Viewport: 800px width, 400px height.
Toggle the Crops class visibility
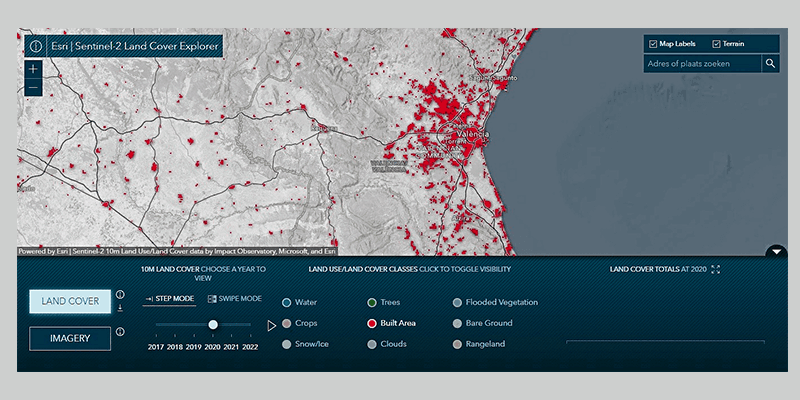coord(299,323)
